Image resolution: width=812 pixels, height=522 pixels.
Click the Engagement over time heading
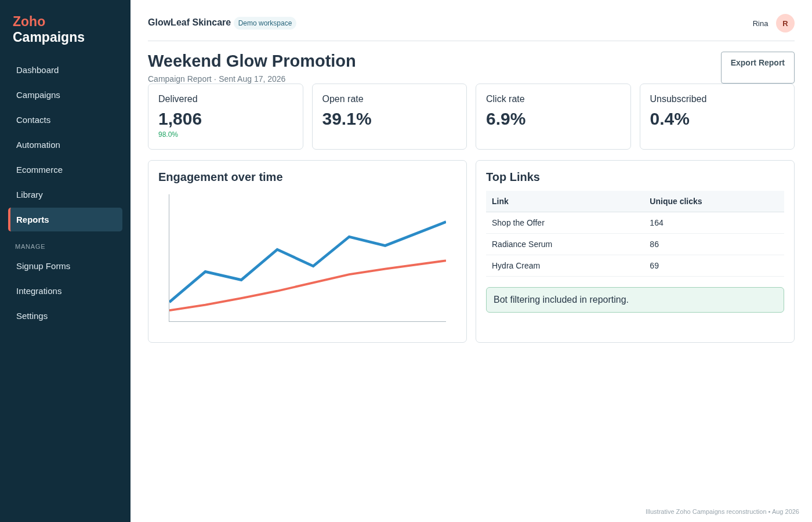pyautogui.click(x=220, y=177)
